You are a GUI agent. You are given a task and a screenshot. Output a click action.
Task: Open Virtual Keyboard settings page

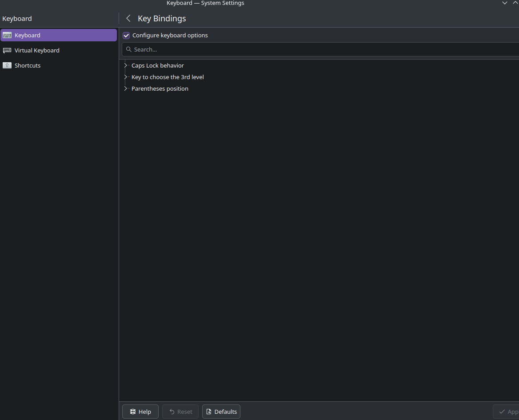[x=59, y=50]
